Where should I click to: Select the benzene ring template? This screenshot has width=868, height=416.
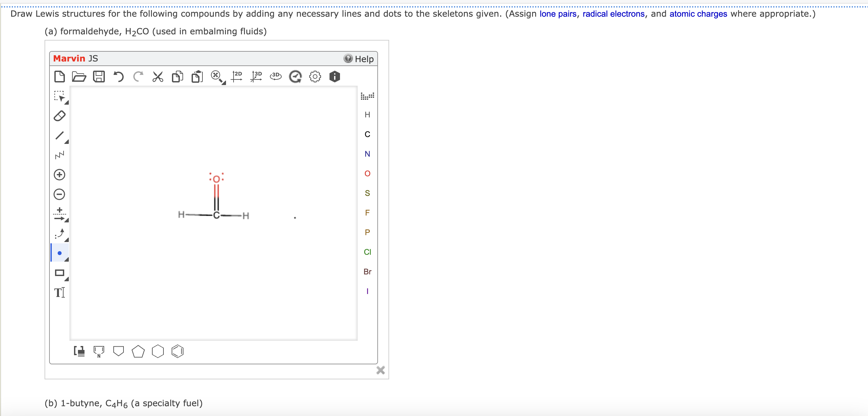pyautogui.click(x=177, y=351)
